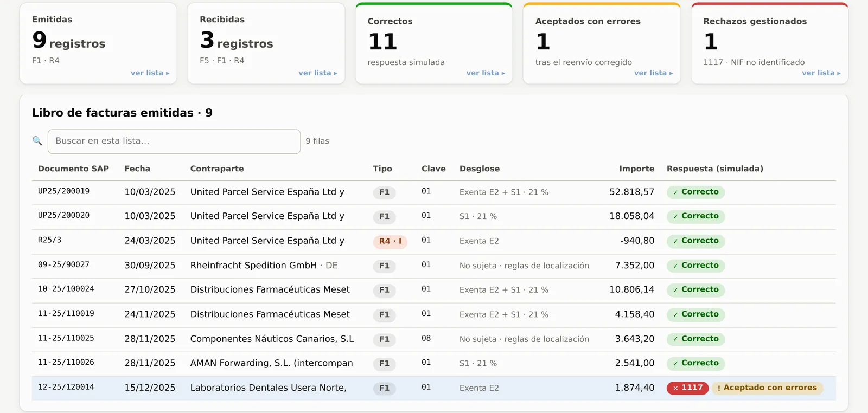
Task: Select document 12-25/120014
Action: pyautogui.click(x=66, y=388)
